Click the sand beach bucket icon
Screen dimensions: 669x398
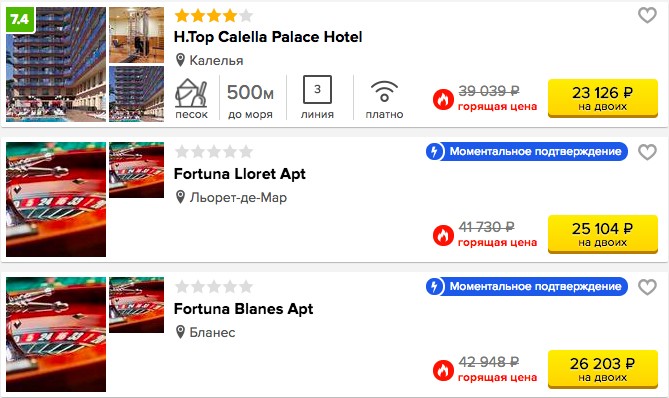pyautogui.click(x=191, y=93)
